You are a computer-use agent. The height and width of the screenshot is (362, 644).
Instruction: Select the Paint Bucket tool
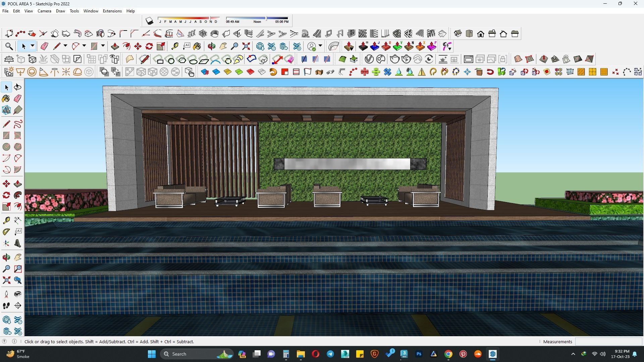[6, 98]
